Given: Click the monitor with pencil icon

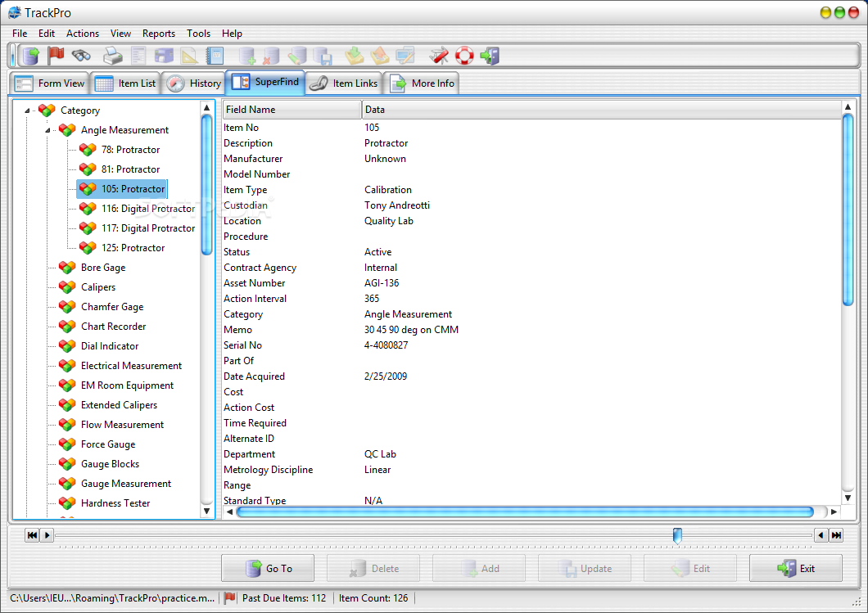Looking at the screenshot, I should click(405, 56).
